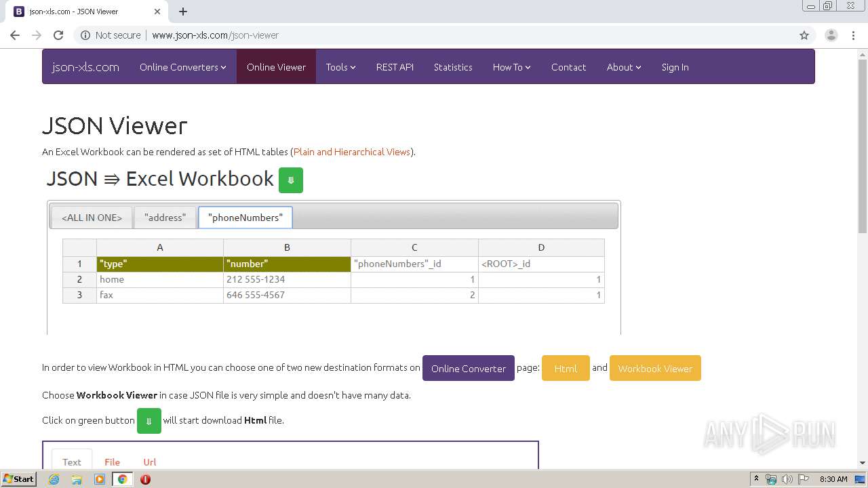Open Internet Explorer from the taskbar
The width and height of the screenshot is (868, 488).
tap(54, 479)
